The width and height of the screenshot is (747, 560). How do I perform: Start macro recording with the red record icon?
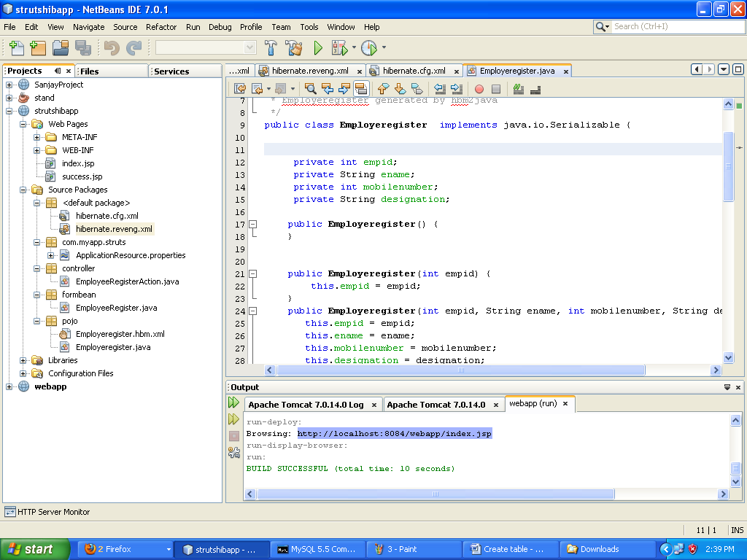479,88
